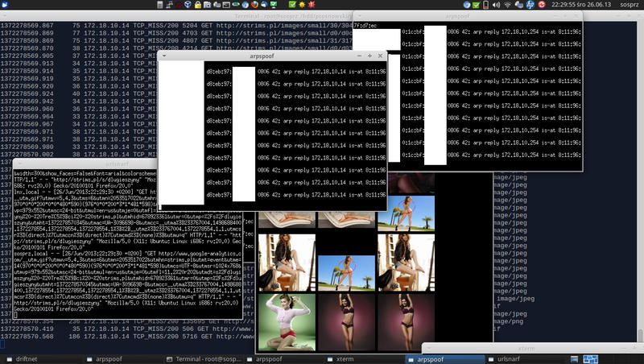Click the red circular update tray icon

(x=542, y=5)
